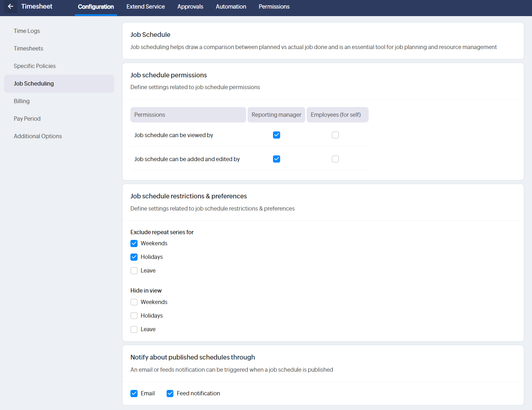This screenshot has width=532, height=410.
Task: Disable Email notification checkbox
Action: click(x=134, y=394)
